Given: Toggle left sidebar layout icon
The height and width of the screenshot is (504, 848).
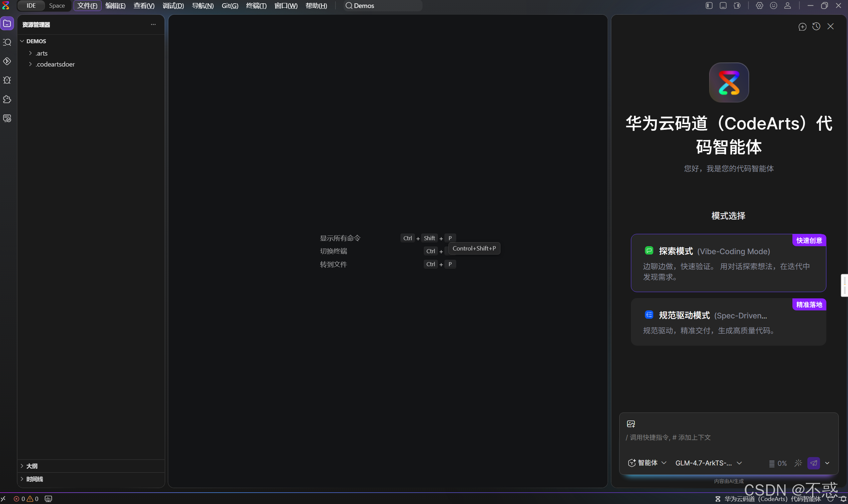Looking at the screenshot, I should (709, 5).
